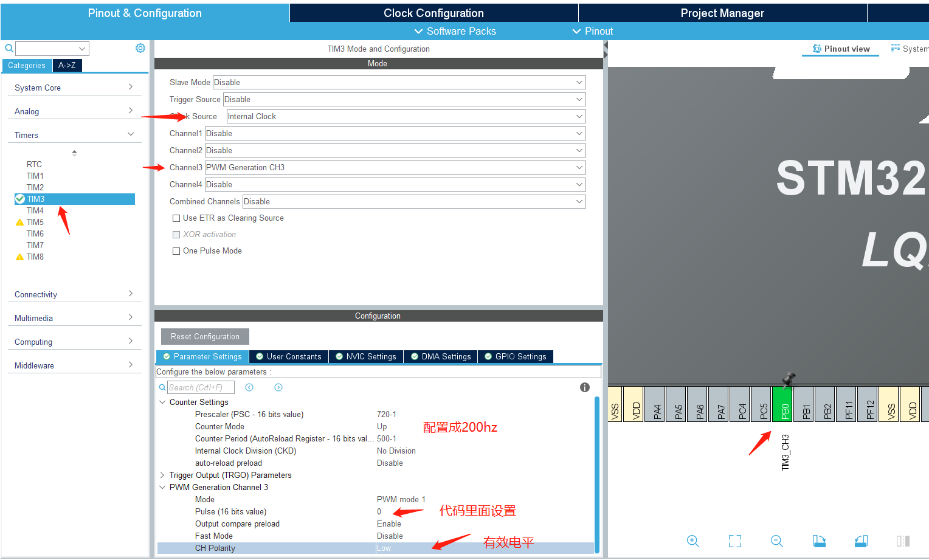Collapse the Counter Settings group

point(162,402)
